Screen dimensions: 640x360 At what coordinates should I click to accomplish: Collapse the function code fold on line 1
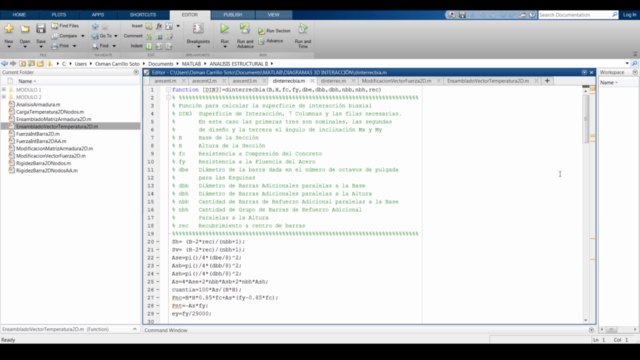pos(168,90)
